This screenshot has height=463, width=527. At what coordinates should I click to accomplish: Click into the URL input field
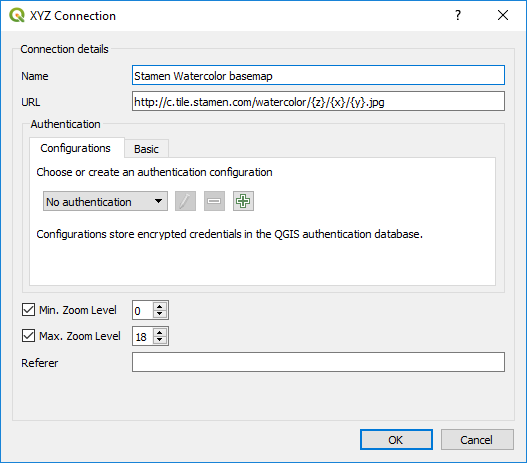[318, 101]
